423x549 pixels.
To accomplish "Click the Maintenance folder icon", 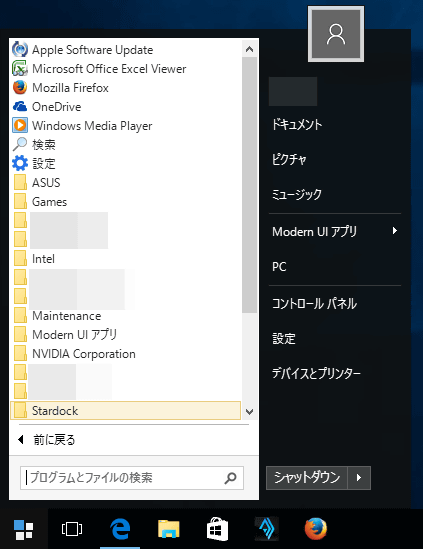I will point(21,315).
